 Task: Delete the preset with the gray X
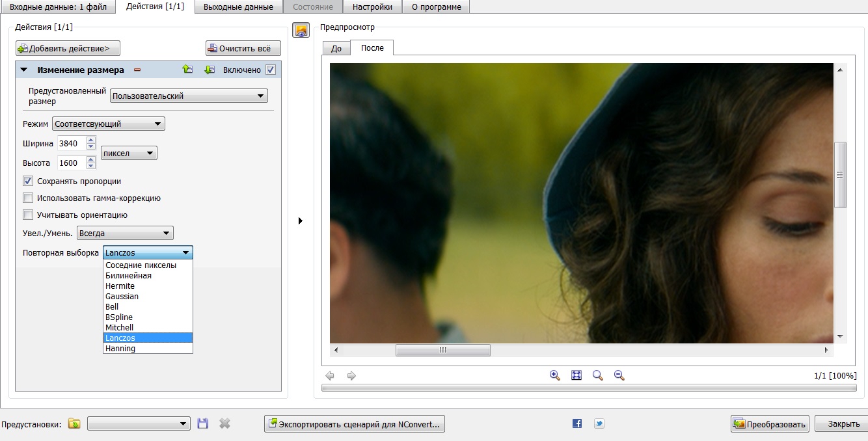224,423
